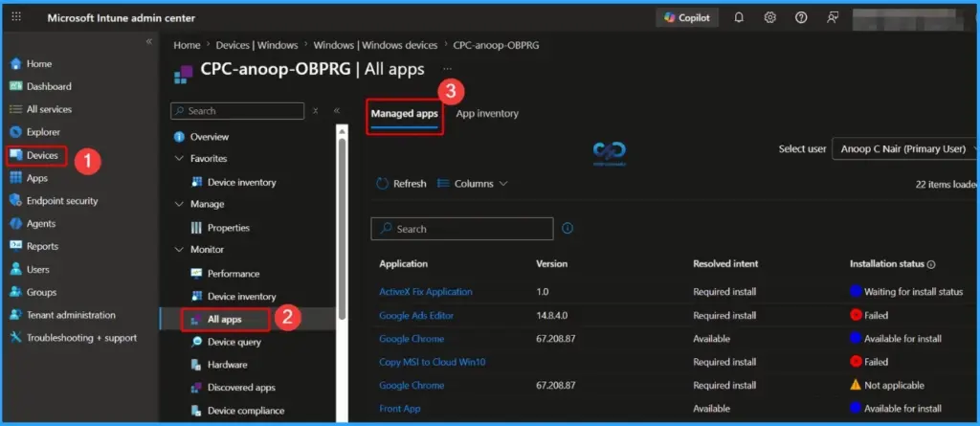Click Failed status for Google Ads Editor
980x426 pixels.
click(x=869, y=316)
